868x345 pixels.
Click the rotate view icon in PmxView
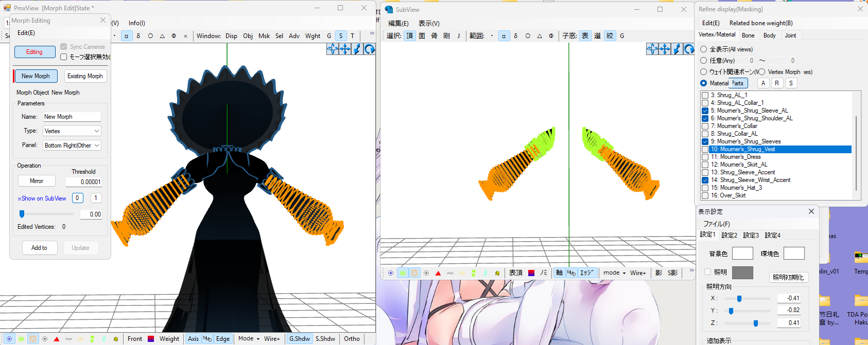click(370, 49)
